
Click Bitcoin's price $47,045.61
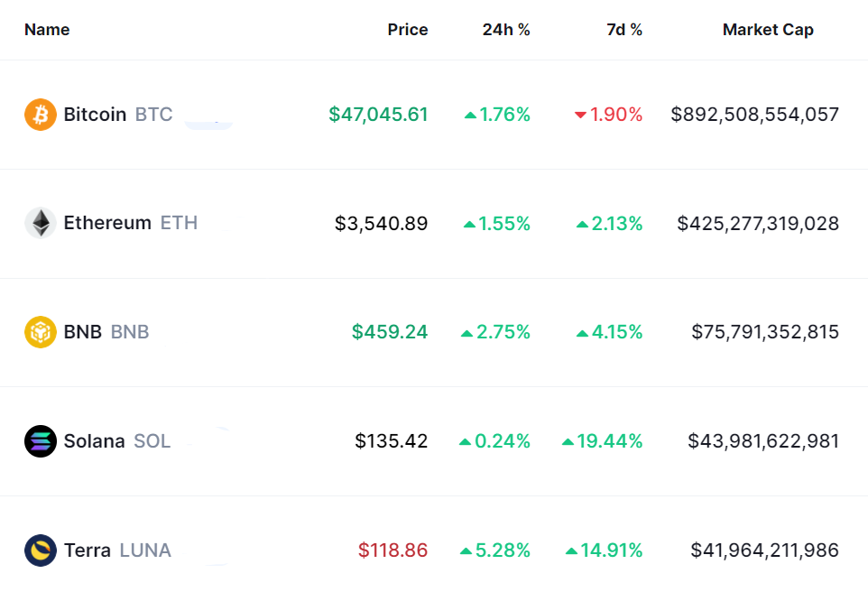click(x=378, y=115)
